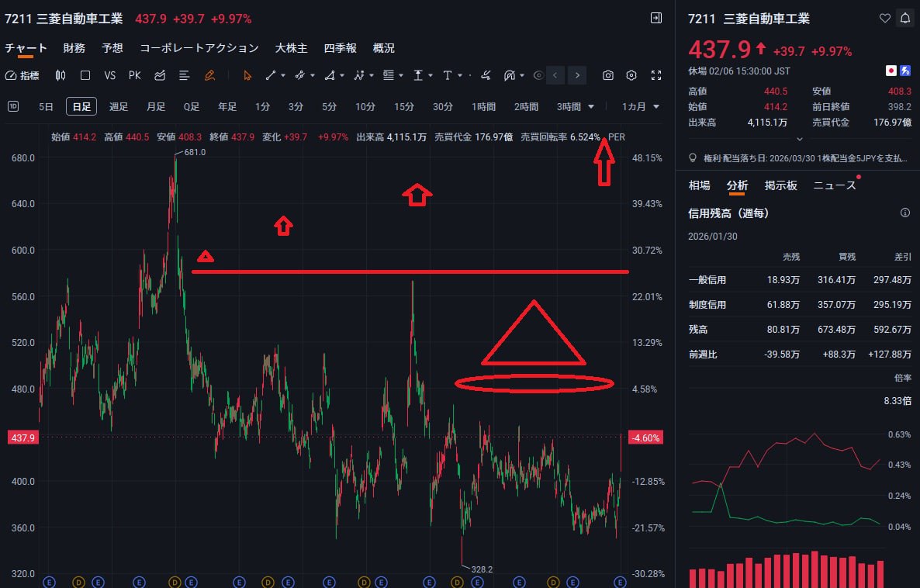
Task: Switch to 分析 tab in side panel
Action: tap(737, 185)
